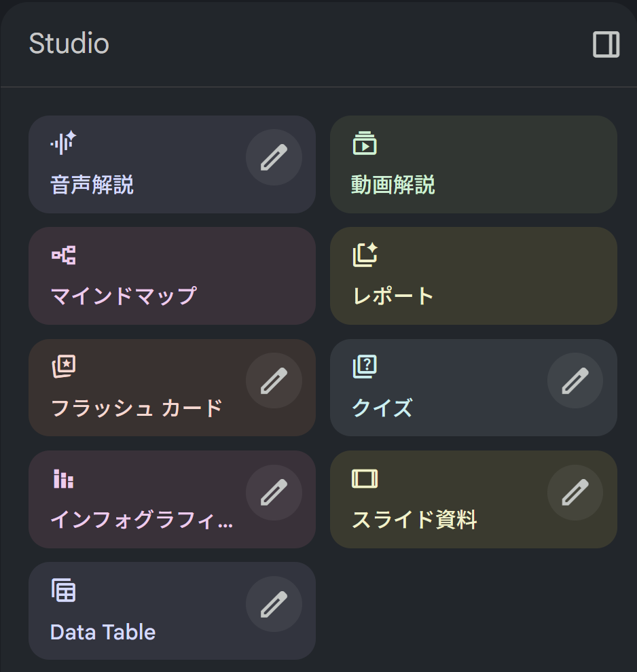The image size is (637, 672).
Task: Customize Data Table with pencil icon
Action: tap(274, 604)
